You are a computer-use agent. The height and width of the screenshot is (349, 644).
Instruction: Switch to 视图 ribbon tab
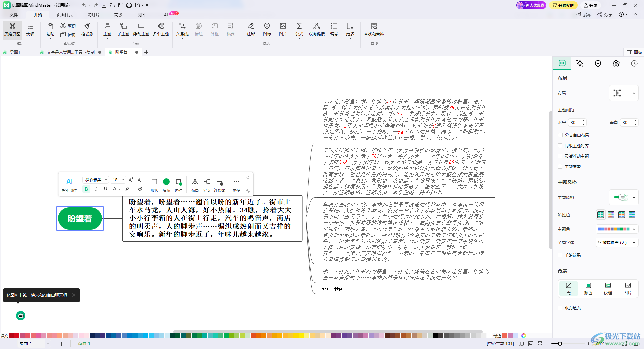pyautogui.click(x=141, y=15)
